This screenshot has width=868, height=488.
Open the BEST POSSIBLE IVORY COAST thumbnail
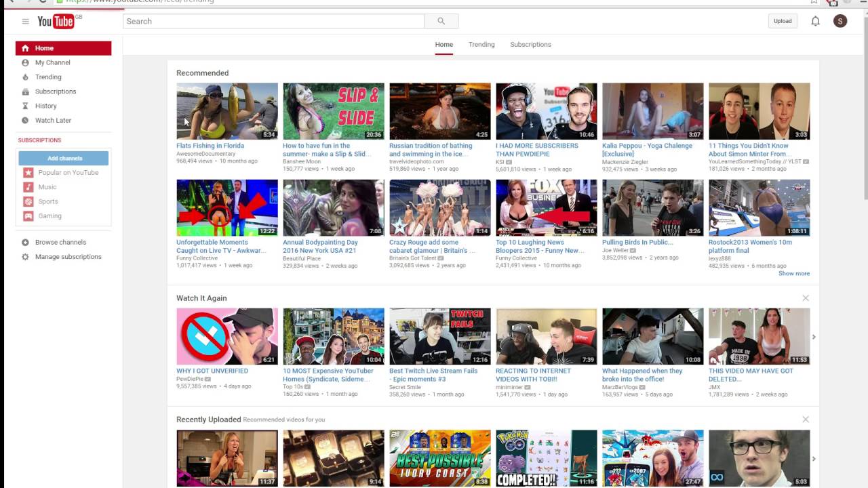(x=440, y=459)
